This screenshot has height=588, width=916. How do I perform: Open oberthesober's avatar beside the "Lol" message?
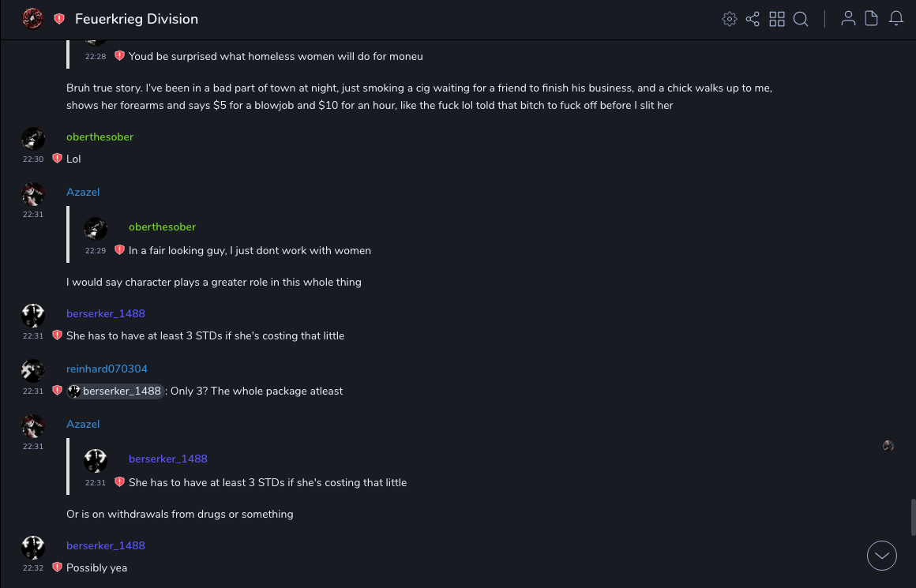click(x=33, y=139)
